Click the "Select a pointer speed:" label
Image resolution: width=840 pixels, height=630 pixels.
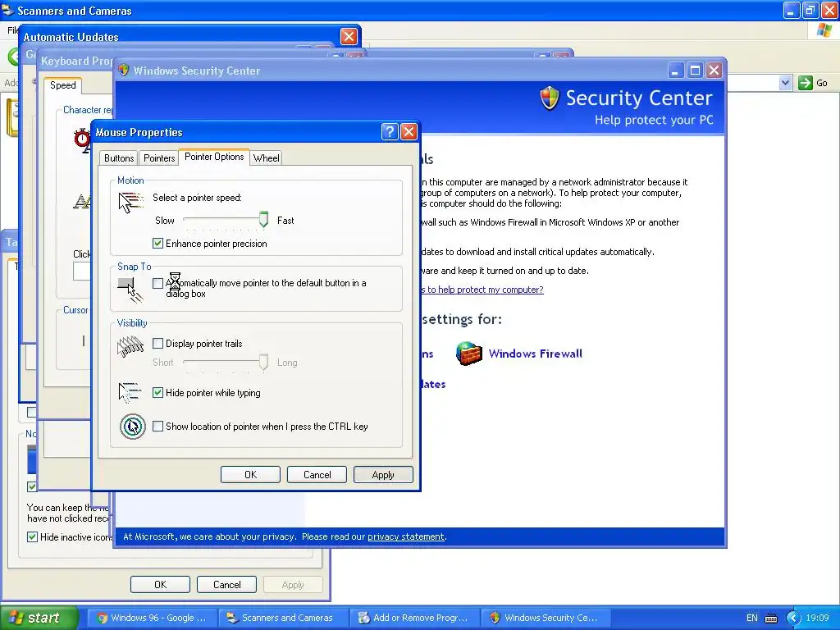coord(197,198)
